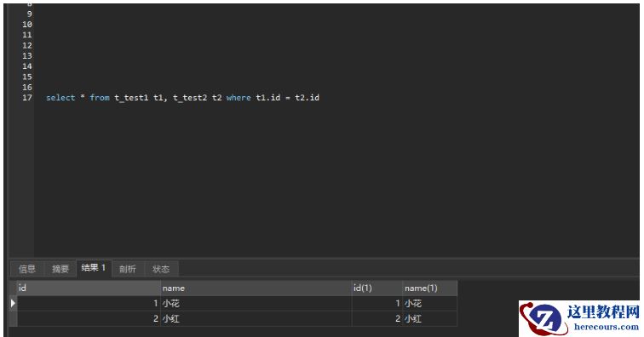Switch to the 剖析 tab
This screenshot has height=337, width=644.
coord(127,269)
